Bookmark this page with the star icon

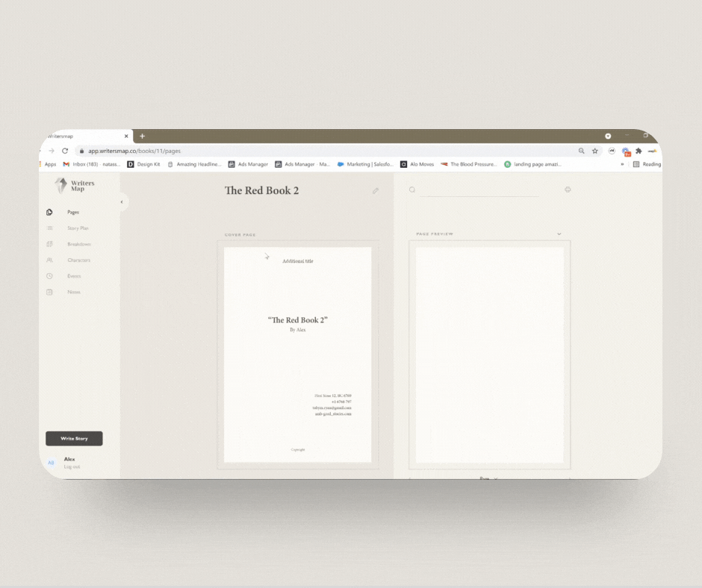pyautogui.click(x=594, y=150)
